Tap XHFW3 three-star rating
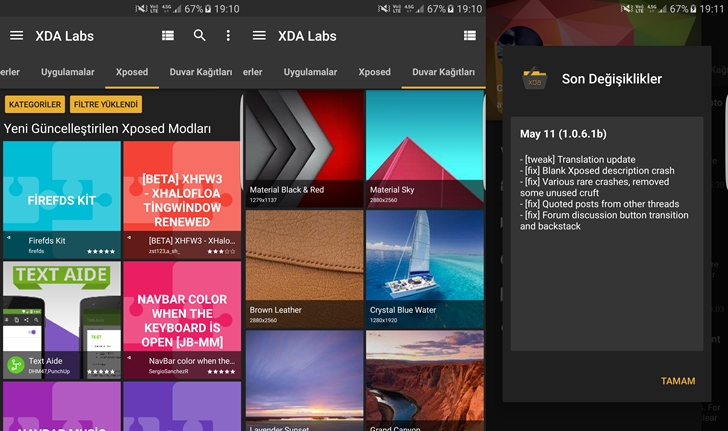Image resolution: width=728 pixels, height=431 pixels. (x=221, y=251)
